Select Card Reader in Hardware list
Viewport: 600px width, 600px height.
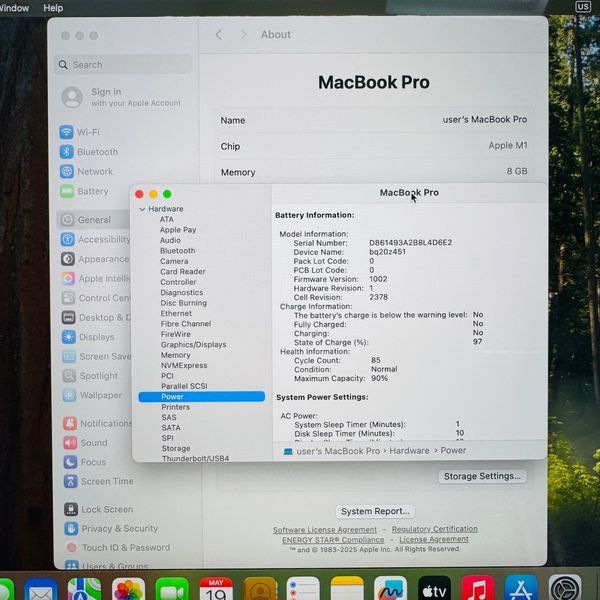point(183,271)
